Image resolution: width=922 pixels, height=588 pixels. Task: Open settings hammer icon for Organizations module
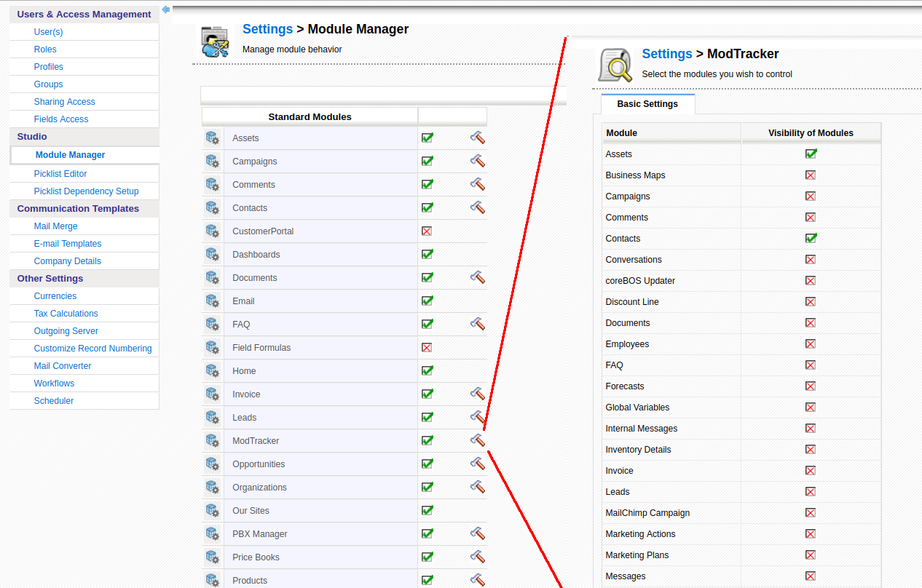point(478,487)
